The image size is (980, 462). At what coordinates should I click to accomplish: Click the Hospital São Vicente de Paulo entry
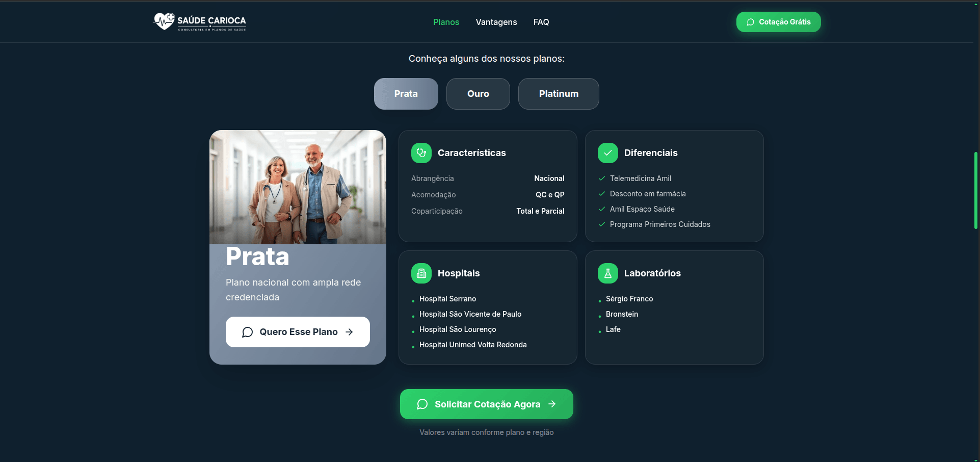(x=470, y=314)
